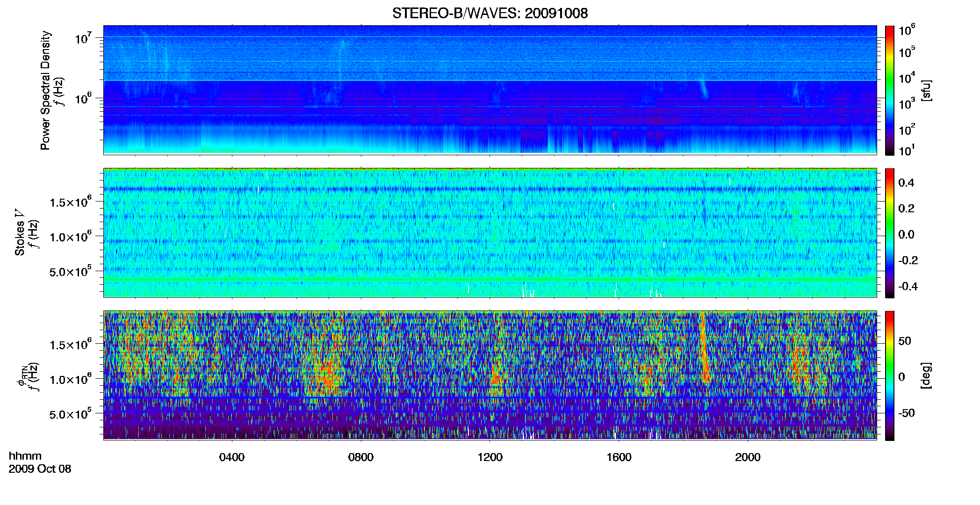980x505 pixels.
Task: Click the plot title STEREO-B/WAVES: 20091008
Action: [490, 14]
